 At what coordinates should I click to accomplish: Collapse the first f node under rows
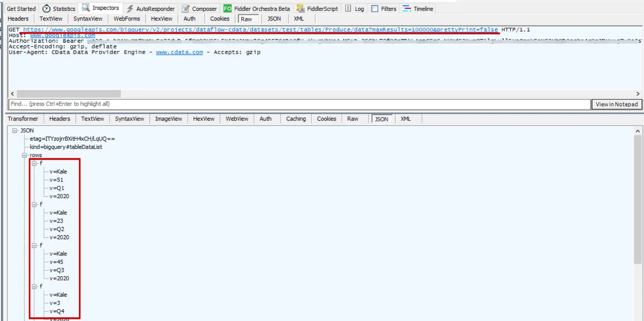click(x=35, y=163)
